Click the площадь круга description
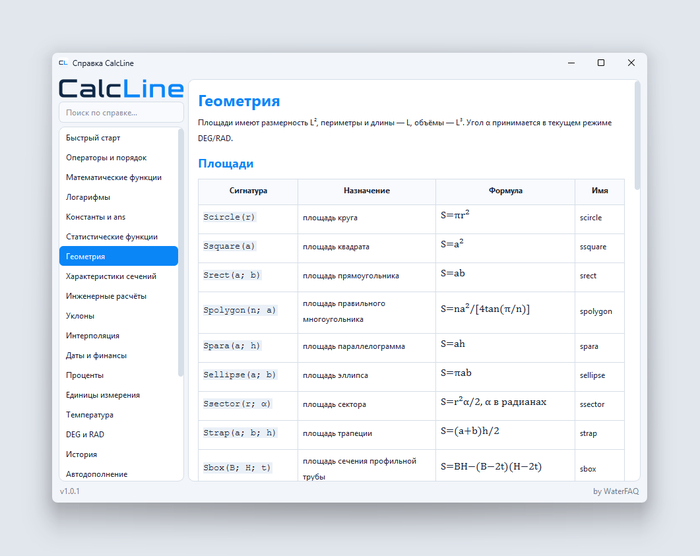 click(x=330, y=218)
